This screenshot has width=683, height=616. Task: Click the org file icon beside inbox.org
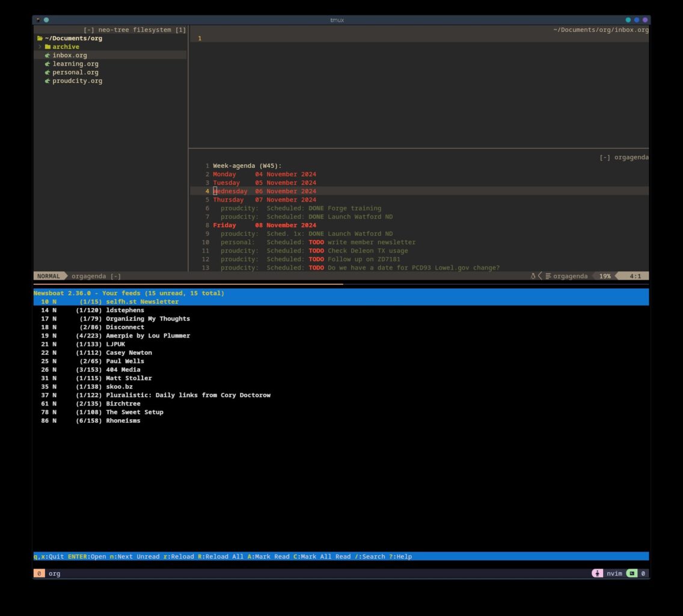[x=47, y=55]
